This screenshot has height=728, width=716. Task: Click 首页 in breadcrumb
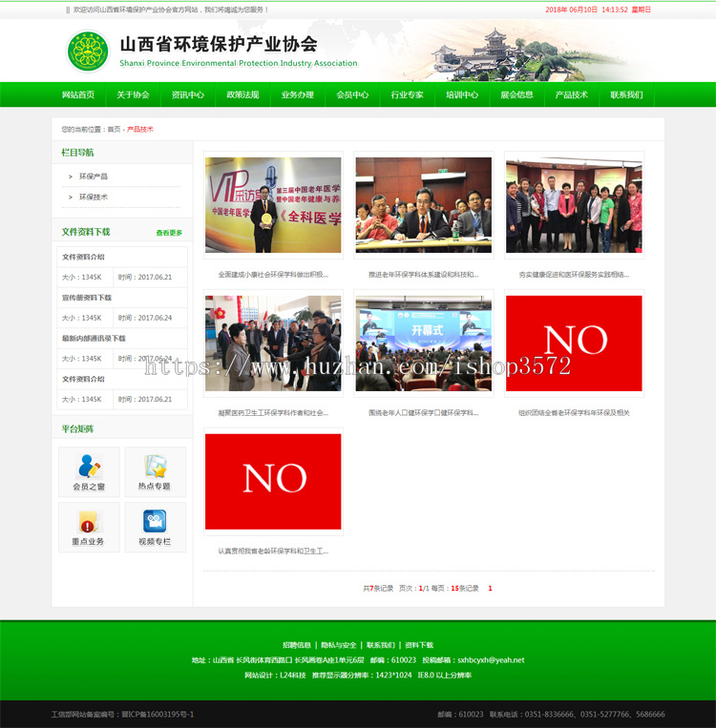[x=114, y=130]
